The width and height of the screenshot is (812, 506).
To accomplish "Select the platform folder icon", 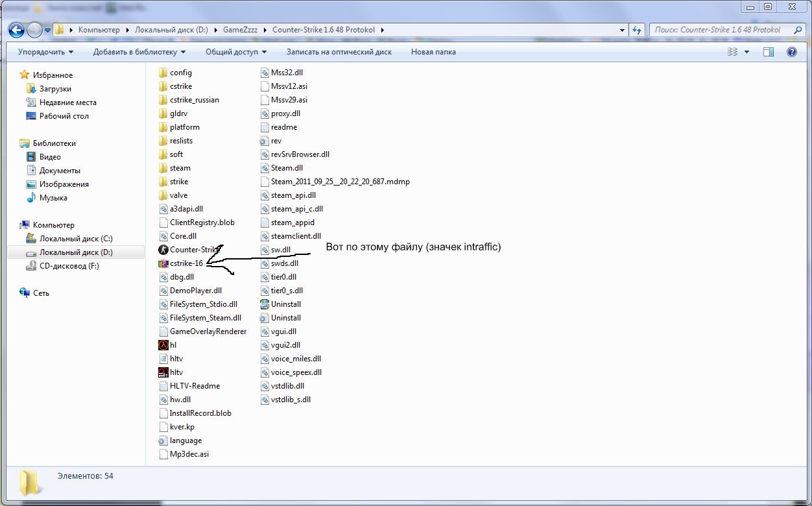I will [x=163, y=127].
